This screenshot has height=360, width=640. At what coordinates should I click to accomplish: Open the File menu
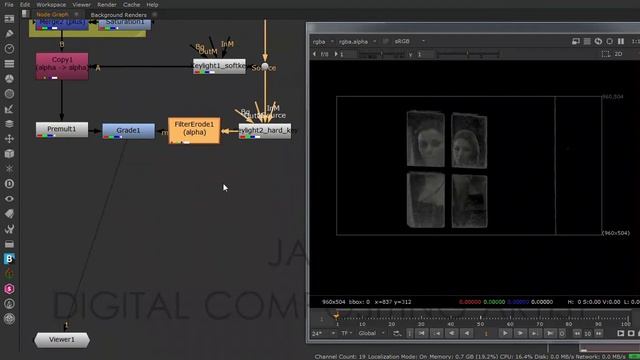(x=9, y=5)
